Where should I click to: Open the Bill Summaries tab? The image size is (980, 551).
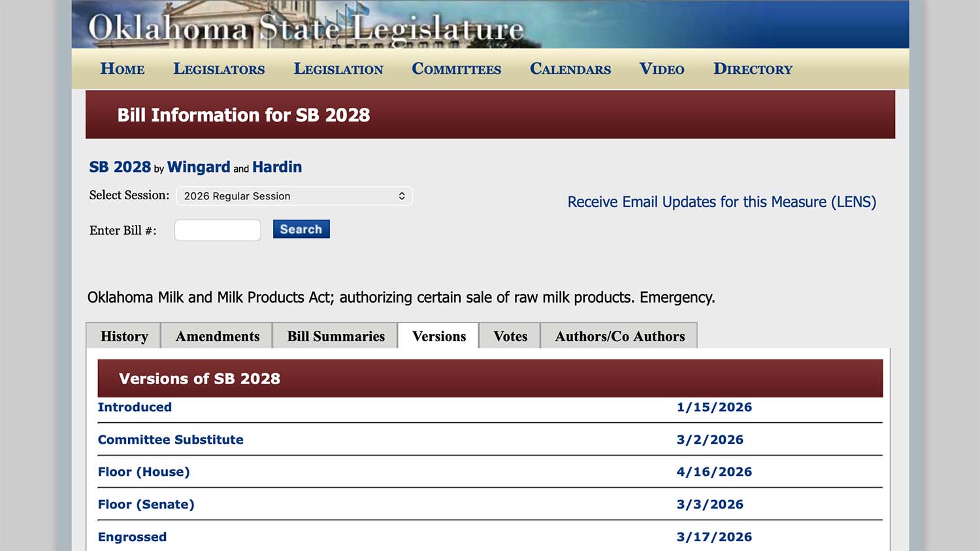[335, 335]
